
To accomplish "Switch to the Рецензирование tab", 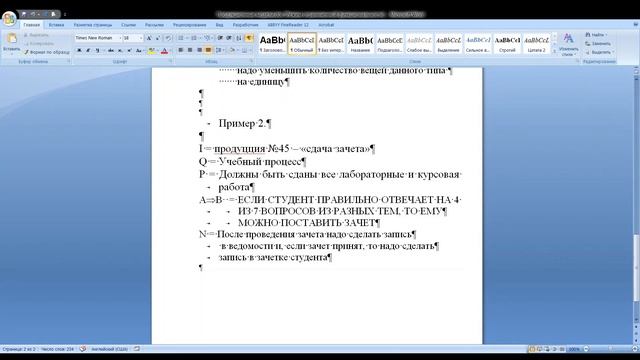I will (189, 25).
